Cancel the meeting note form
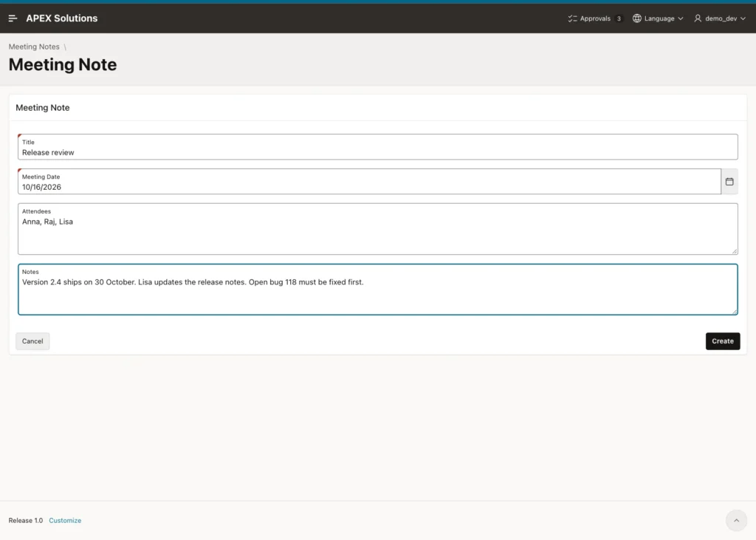 click(32, 341)
